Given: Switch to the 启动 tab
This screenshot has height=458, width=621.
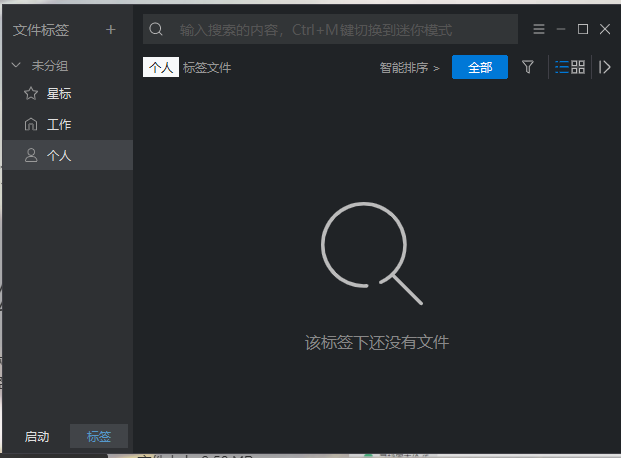Looking at the screenshot, I should (x=37, y=436).
